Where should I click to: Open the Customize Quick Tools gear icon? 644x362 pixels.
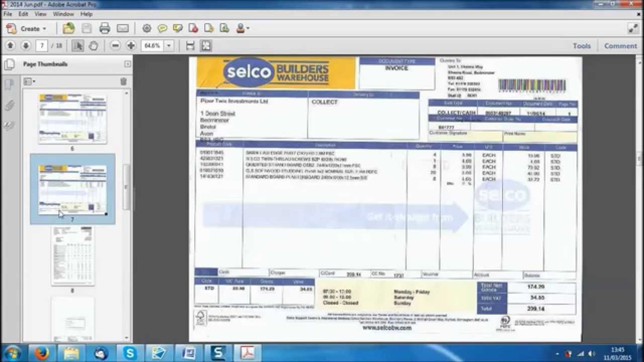pyautogui.click(x=147, y=28)
